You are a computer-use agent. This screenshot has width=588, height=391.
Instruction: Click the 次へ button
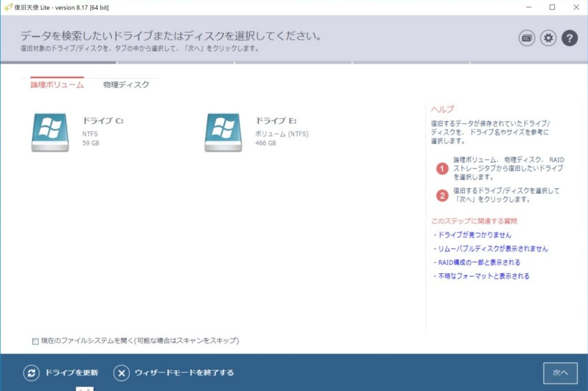point(560,373)
